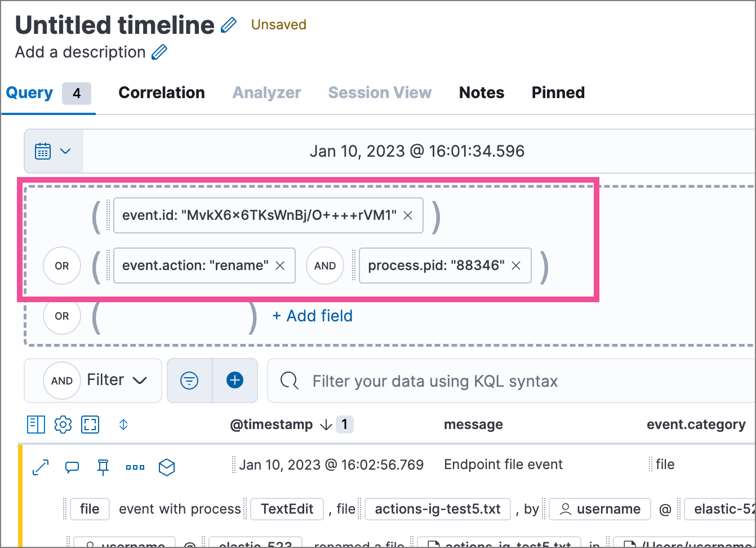Image resolution: width=756 pixels, height=548 pixels.
Task: Add a note using the comment icon
Action: pos(72,467)
